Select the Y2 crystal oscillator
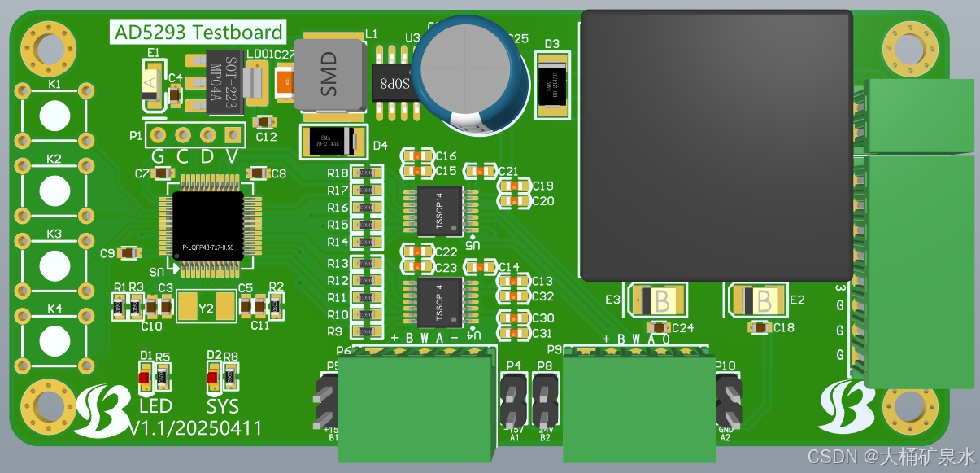Screen dimensions: 980x473 206,307
